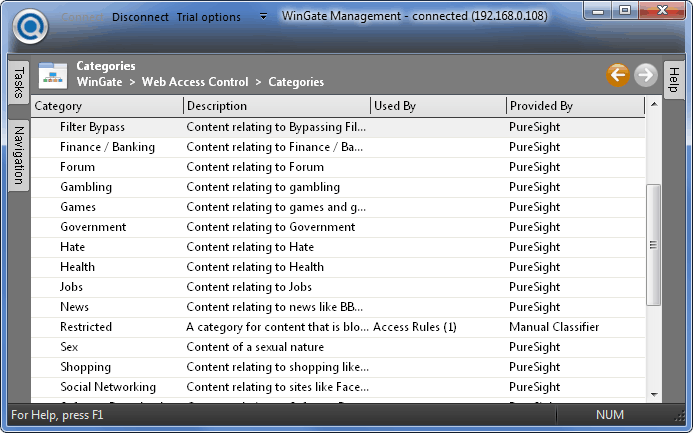Click the window resize grip corner
The image size is (693, 433).
679,416
